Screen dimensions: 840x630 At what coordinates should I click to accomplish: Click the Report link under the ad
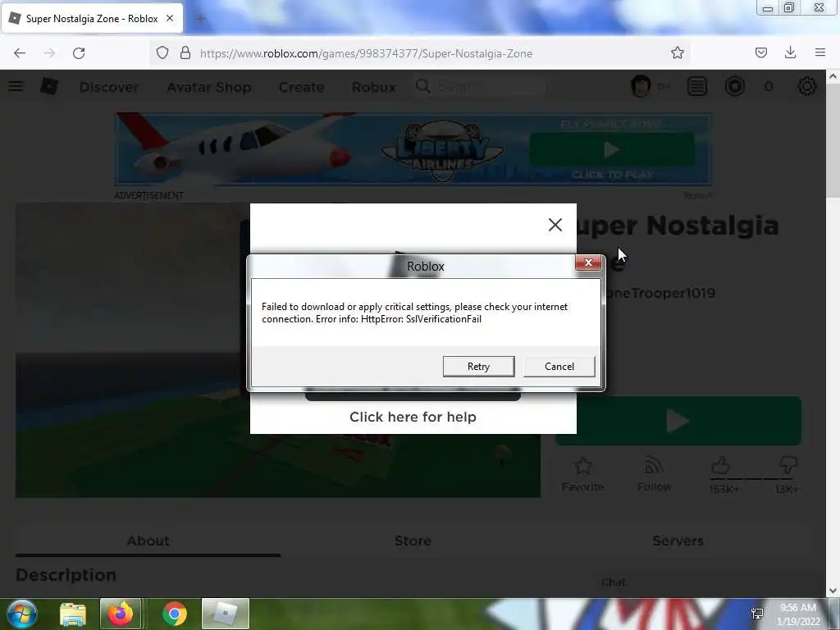tap(697, 195)
